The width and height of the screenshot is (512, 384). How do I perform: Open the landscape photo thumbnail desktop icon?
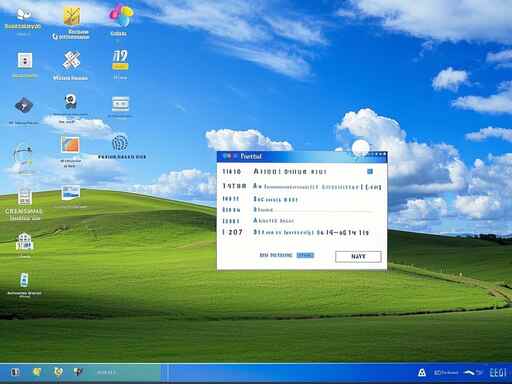point(71,193)
